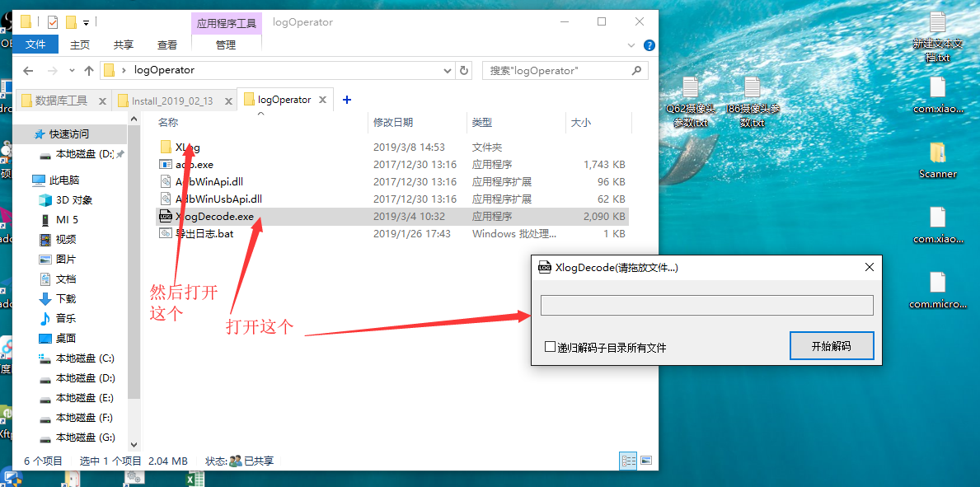The width and height of the screenshot is (980, 487).
Task: Open the XlogDecode.exe file
Action: point(214,217)
